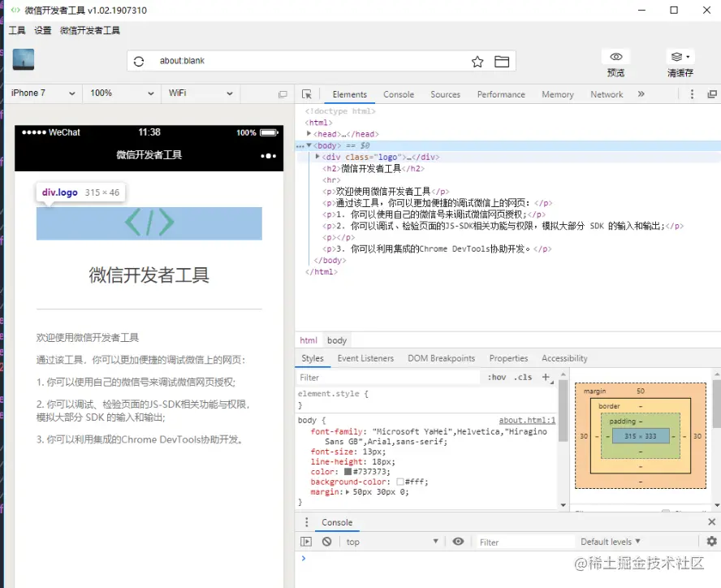The height and width of the screenshot is (588, 721).
Task: Open more DevTools tabs chevron
Action: click(x=641, y=94)
